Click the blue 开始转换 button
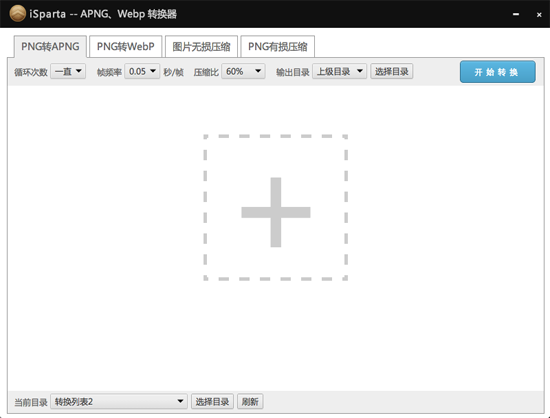550x418 pixels. (x=497, y=72)
